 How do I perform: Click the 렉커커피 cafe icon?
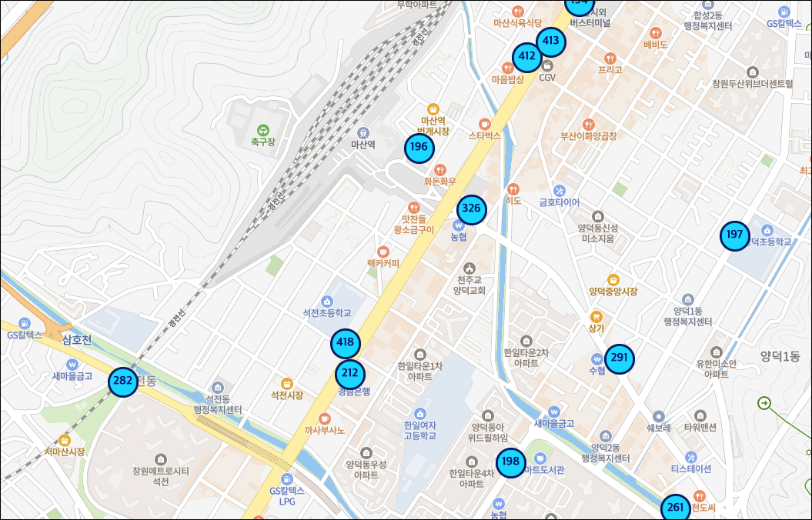(x=383, y=252)
